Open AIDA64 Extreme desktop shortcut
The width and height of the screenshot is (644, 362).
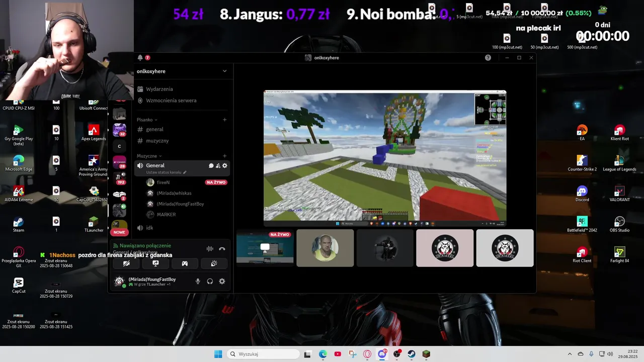19,194
